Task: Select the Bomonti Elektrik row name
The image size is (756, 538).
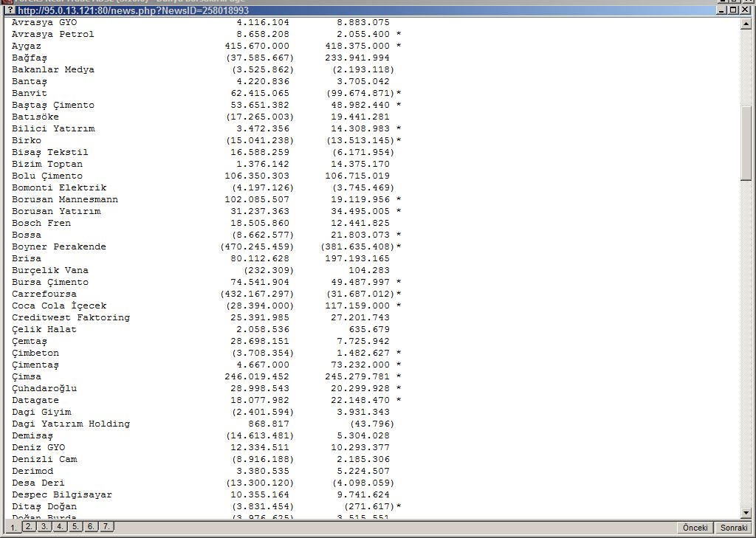Action: (x=59, y=187)
